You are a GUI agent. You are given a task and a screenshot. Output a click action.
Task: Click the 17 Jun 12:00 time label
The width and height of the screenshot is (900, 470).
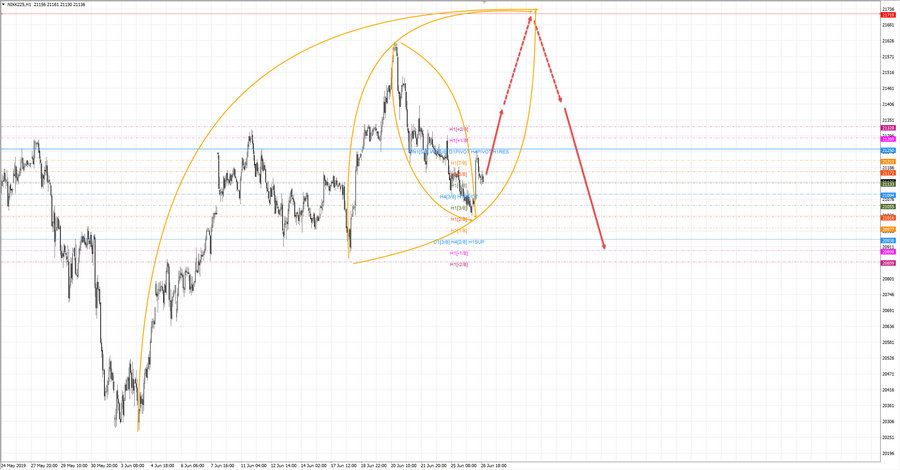(344, 465)
